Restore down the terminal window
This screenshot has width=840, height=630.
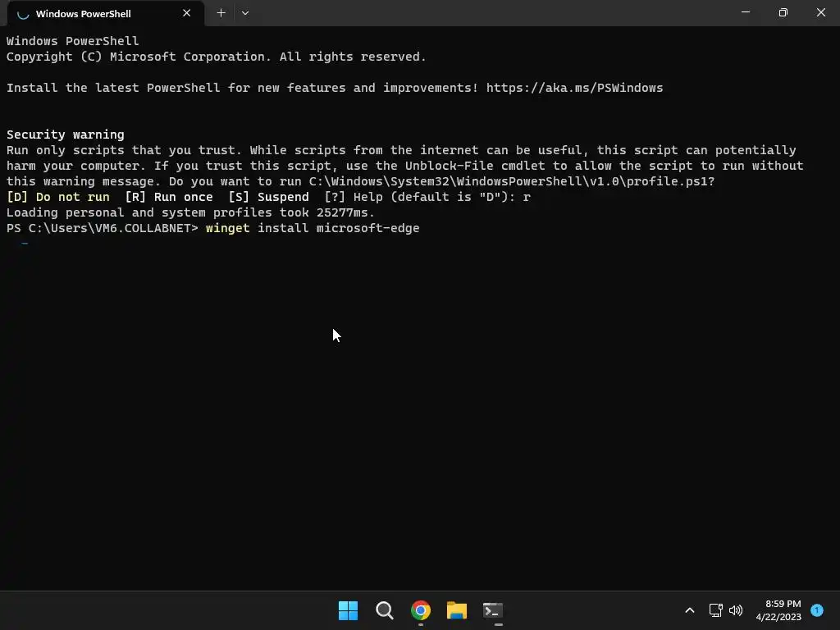(783, 12)
